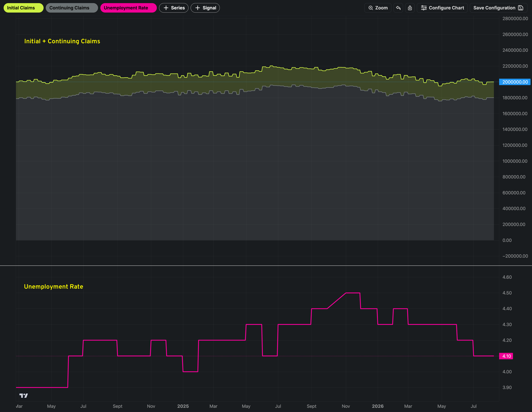Click the 2025 label on the time axis
532x412 pixels.
183,406
